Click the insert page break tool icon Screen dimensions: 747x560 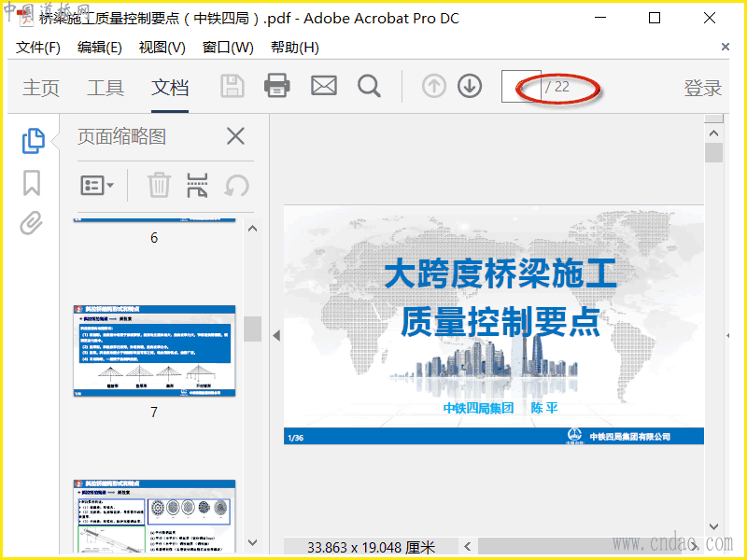click(x=197, y=185)
